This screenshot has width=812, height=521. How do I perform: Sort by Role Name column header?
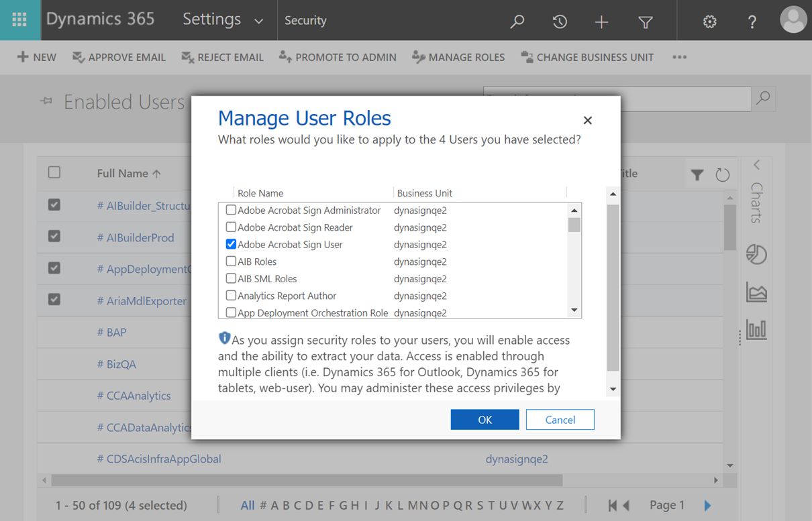(260, 193)
